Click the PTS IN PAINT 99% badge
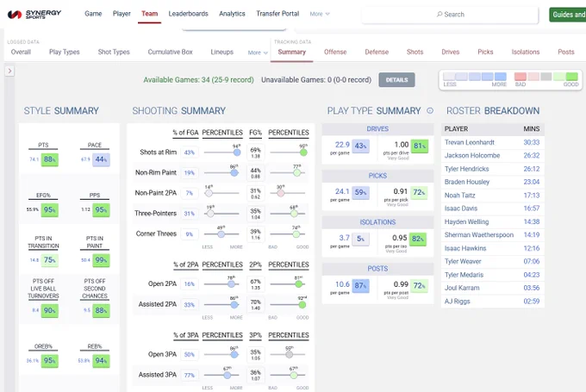586x392 pixels. coord(102,260)
